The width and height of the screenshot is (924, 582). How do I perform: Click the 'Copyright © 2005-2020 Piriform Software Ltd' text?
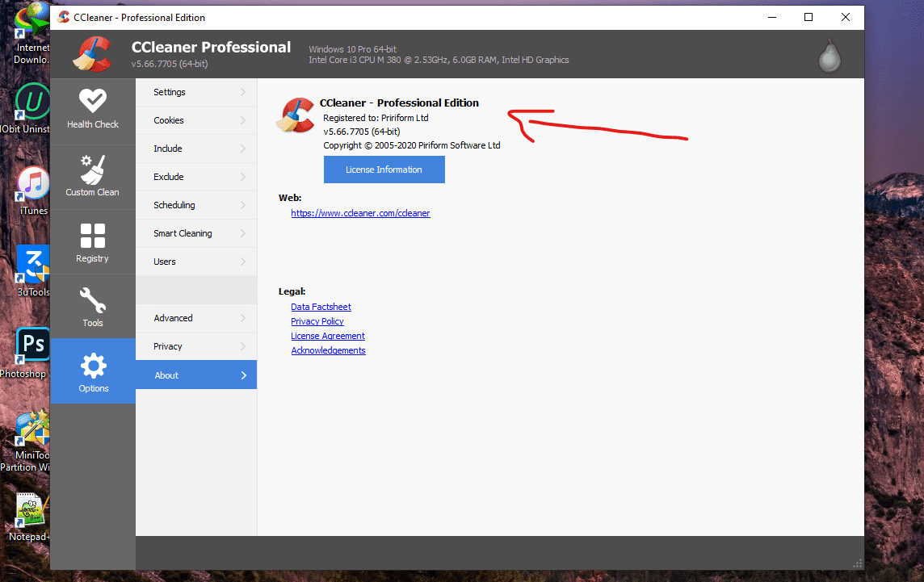click(x=411, y=145)
